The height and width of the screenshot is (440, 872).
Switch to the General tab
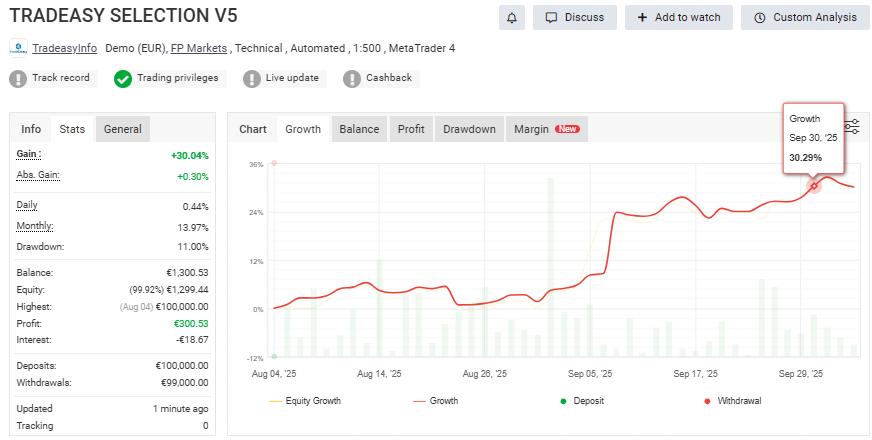(122, 129)
